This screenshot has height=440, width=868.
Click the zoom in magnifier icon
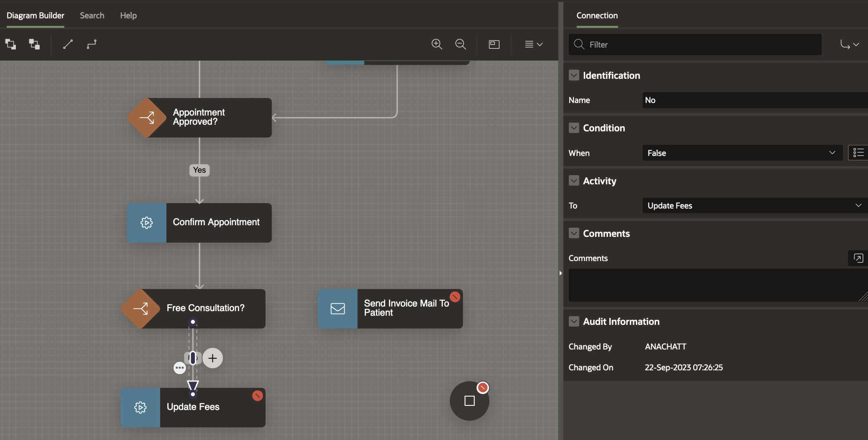(x=437, y=44)
